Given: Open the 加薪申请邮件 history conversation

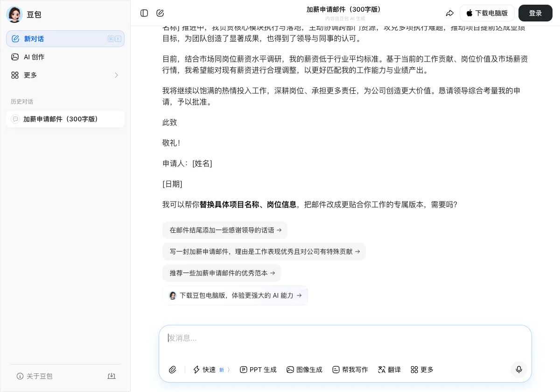Looking at the screenshot, I should pyautogui.click(x=65, y=119).
